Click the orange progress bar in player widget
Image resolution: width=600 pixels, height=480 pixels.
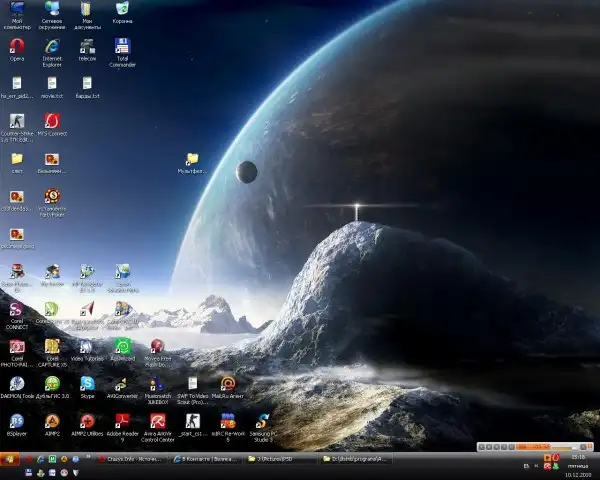(531, 445)
